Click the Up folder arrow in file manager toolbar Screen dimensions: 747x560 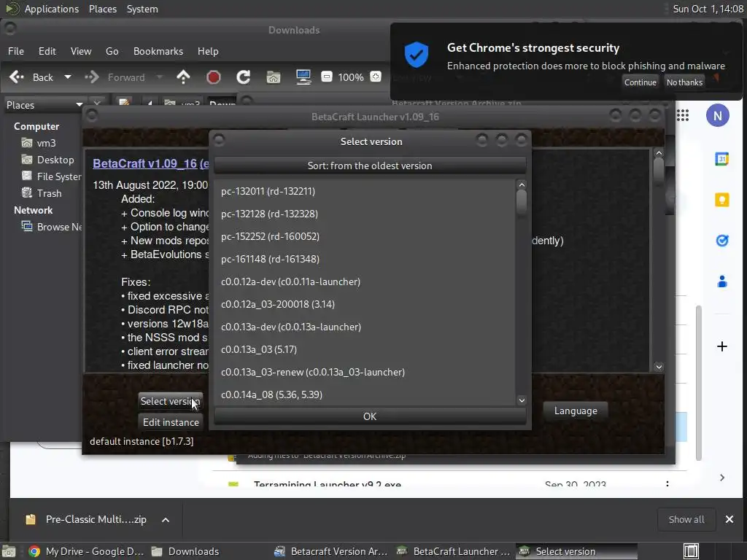[x=183, y=77]
